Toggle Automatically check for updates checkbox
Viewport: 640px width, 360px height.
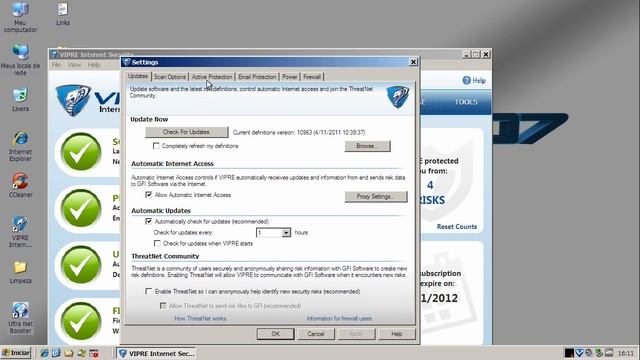pyautogui.click(x=149, y=221)
